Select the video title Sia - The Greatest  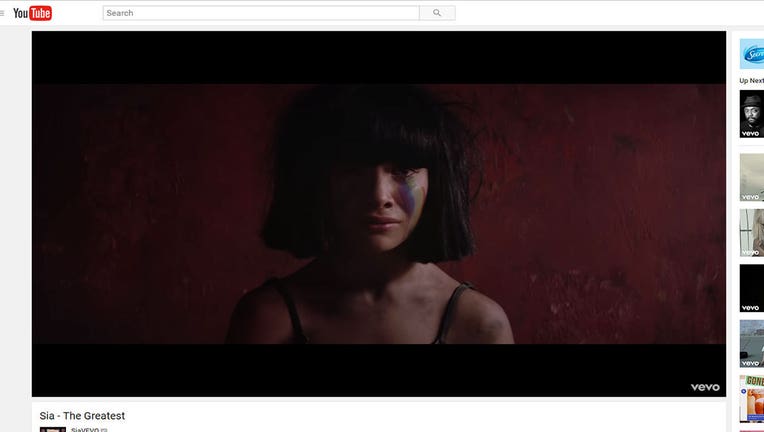(82, 415)
